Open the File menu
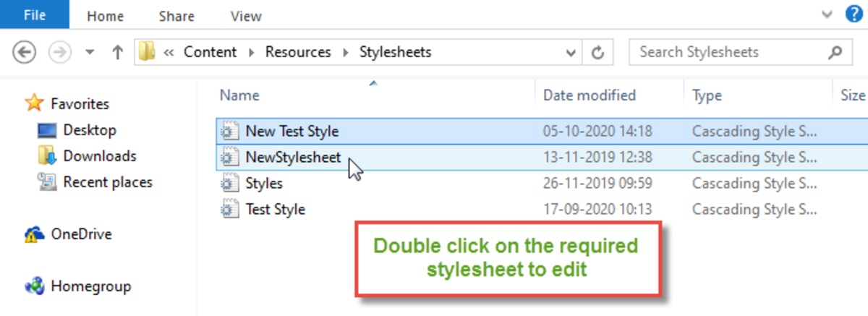The width and height of the screenshot is (868, 316). (x=35, y=14)
